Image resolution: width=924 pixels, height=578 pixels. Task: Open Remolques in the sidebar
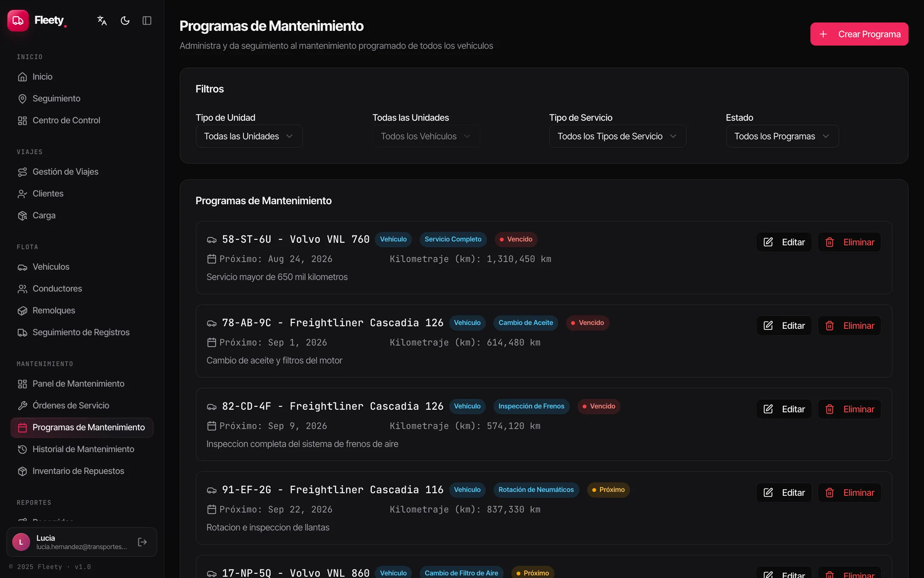(x=82, y=310)
